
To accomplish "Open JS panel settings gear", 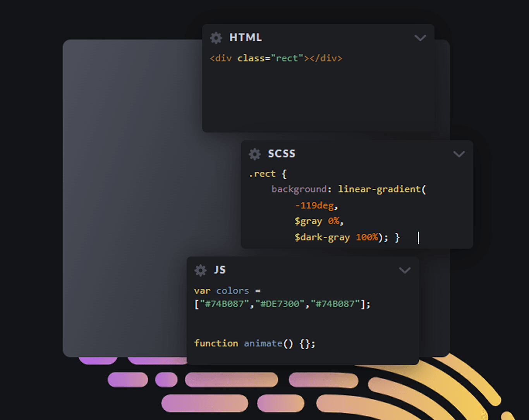I will pos(200,270).
